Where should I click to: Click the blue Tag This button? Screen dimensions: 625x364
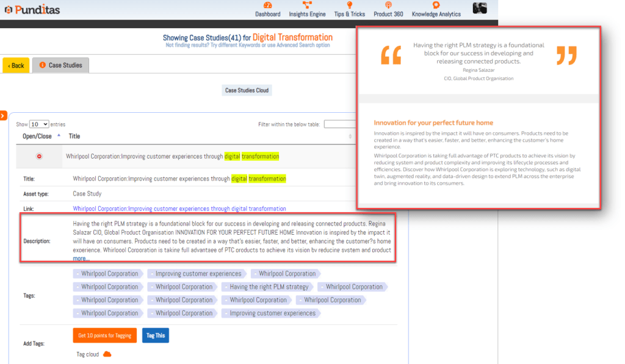[x=155, y=335]
